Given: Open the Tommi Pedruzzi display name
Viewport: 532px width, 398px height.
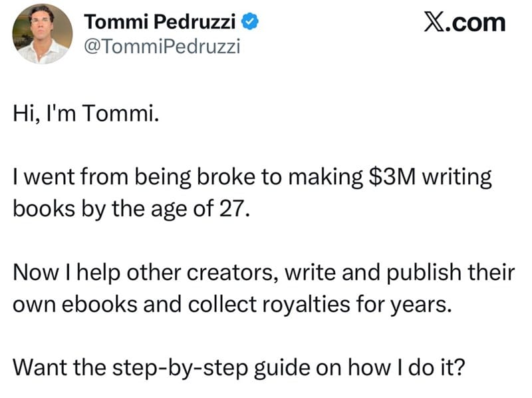Looking at the screenshot, I should point(160,22).
